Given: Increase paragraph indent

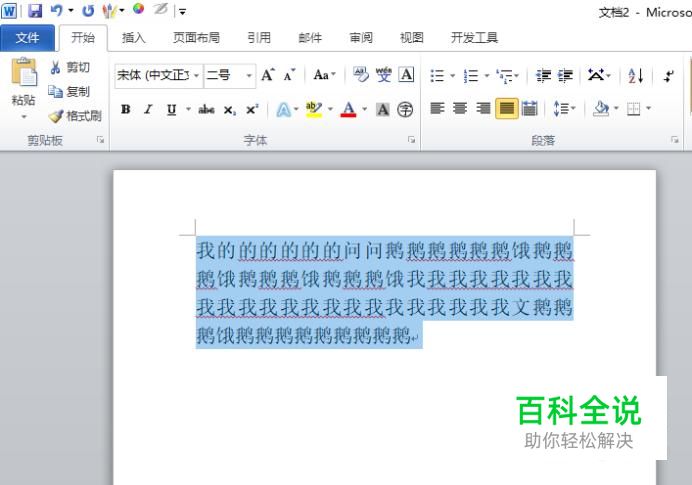Looking at the screenshot, I should tap(565, 76).
